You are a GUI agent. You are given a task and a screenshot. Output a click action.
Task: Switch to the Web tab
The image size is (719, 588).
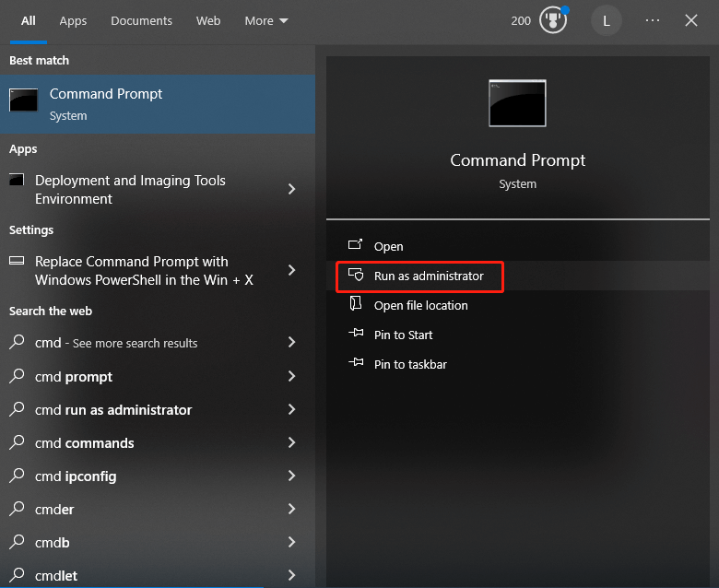[208, 21]
